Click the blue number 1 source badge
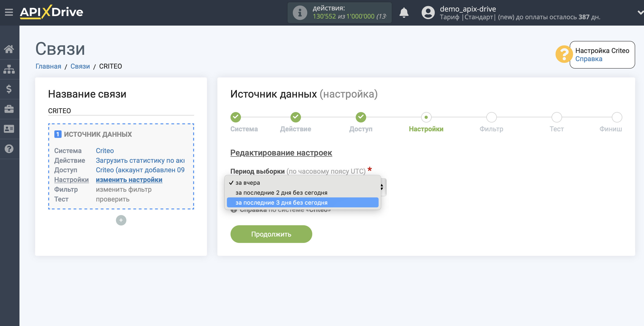This screenshot has width=644, height=326. click(58, 134)
